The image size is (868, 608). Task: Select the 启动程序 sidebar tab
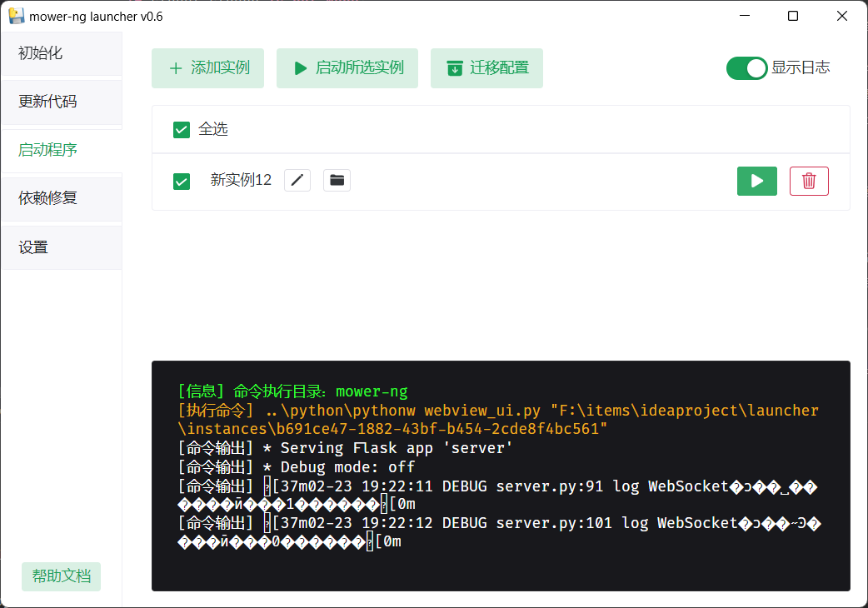click(62, 150)
